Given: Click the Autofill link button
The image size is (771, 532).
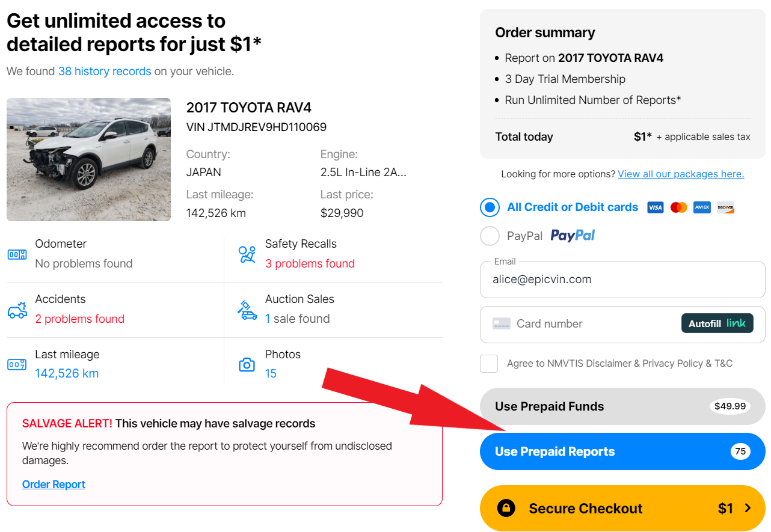Looking at the screenshot, I should click(x=717, y=323).
